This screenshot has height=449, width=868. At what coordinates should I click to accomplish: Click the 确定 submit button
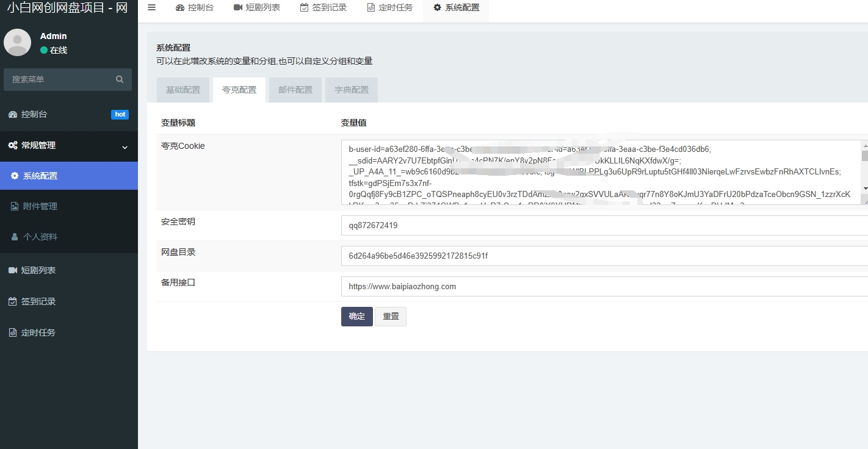point(357,317)
